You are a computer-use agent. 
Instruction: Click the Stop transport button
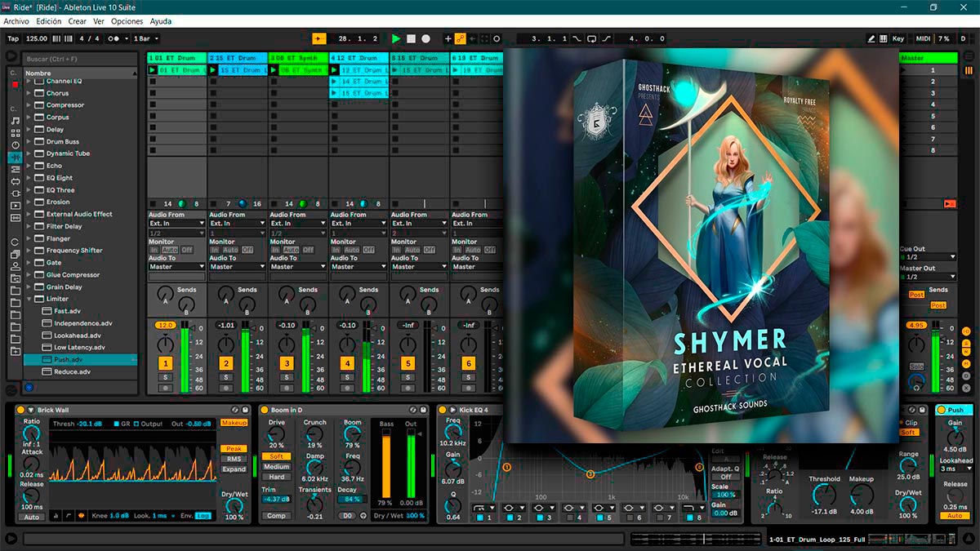tap(411, 38)
